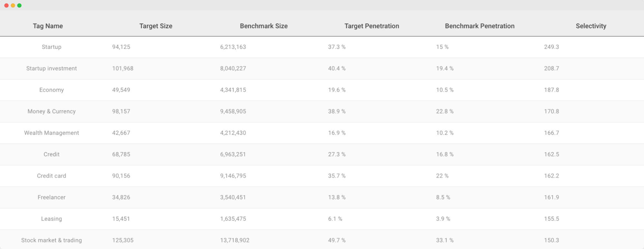Click the Benchmark Size column header
The height and width of the screenshot is (249, 644).
[x=264, y=26]
